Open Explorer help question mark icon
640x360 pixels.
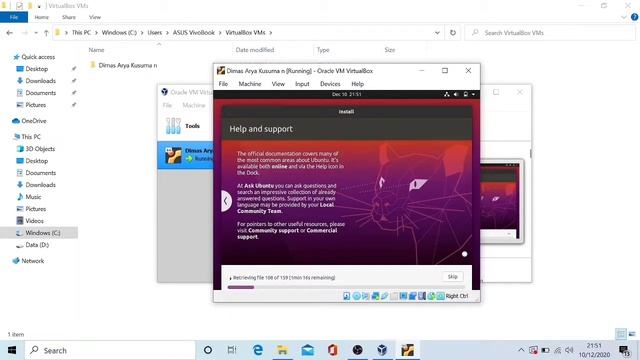click(635, 17)
